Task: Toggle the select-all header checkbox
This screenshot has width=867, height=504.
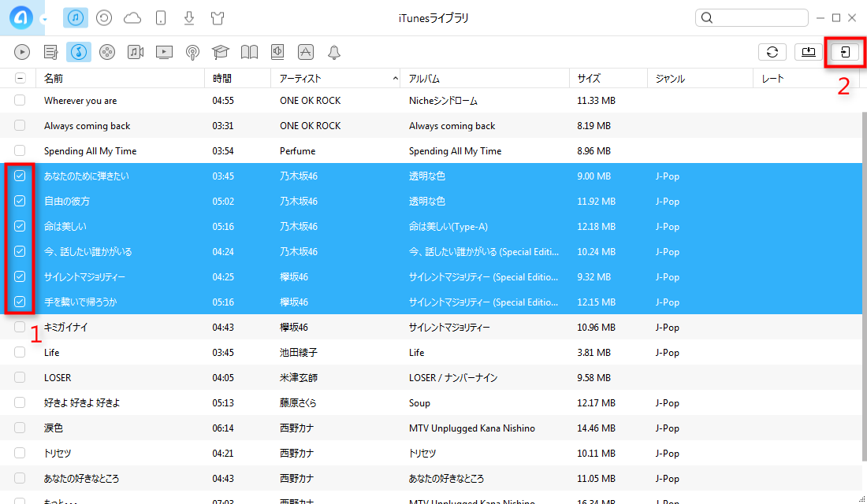Action: pos(20,79)
